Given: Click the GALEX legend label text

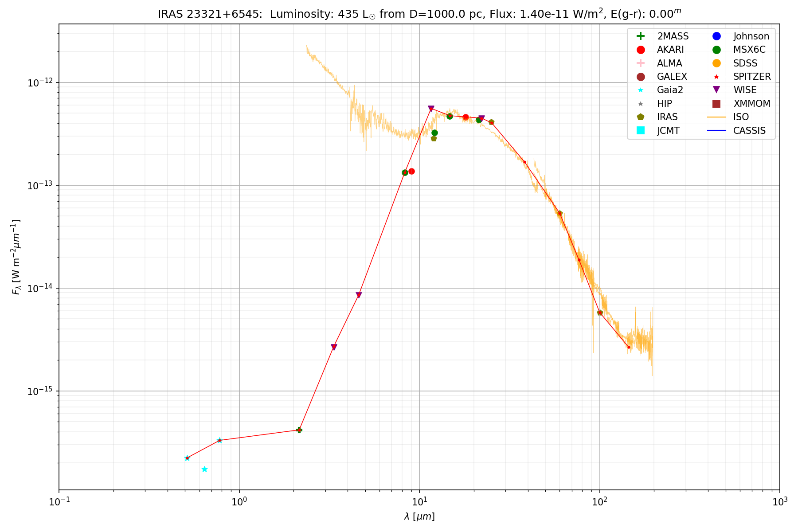Looking at the screenshot, I should (672, 77).
